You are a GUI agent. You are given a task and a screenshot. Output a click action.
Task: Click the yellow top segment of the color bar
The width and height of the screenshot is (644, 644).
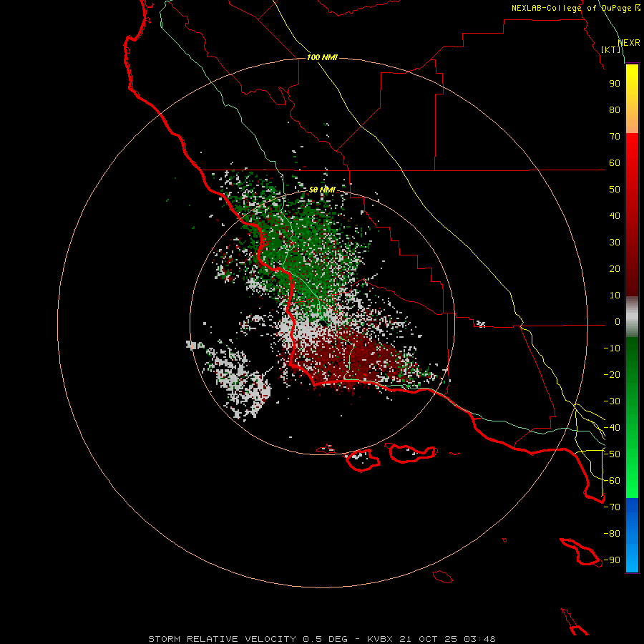pos(632,99)
